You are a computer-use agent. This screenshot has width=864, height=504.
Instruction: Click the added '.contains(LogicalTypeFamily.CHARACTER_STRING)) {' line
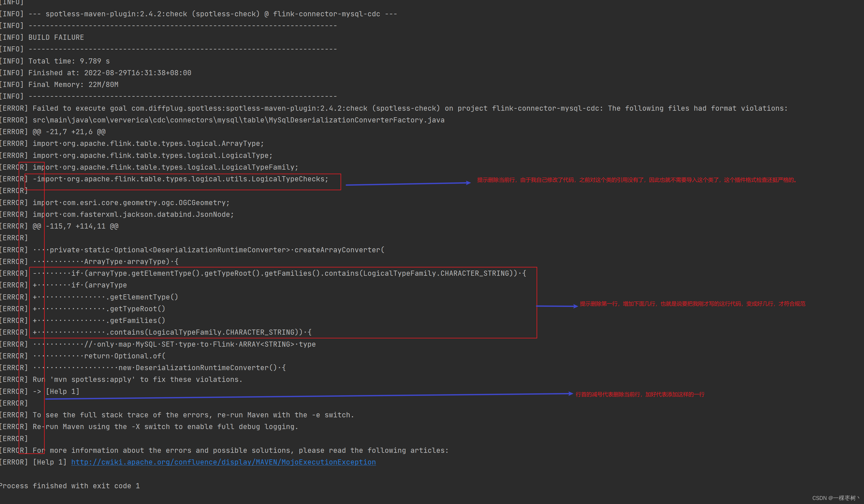[156, 332]
